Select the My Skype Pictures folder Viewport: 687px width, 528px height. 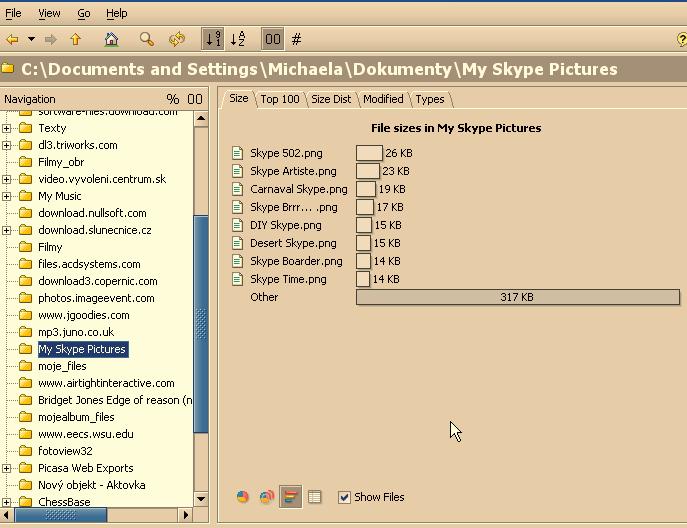click(x=83, y=349)
